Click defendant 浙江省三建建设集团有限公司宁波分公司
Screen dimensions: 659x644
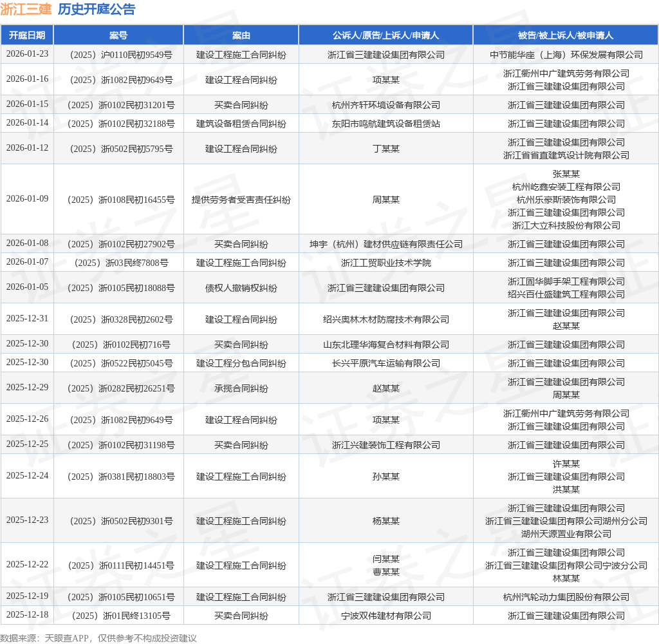coord(566,565)
